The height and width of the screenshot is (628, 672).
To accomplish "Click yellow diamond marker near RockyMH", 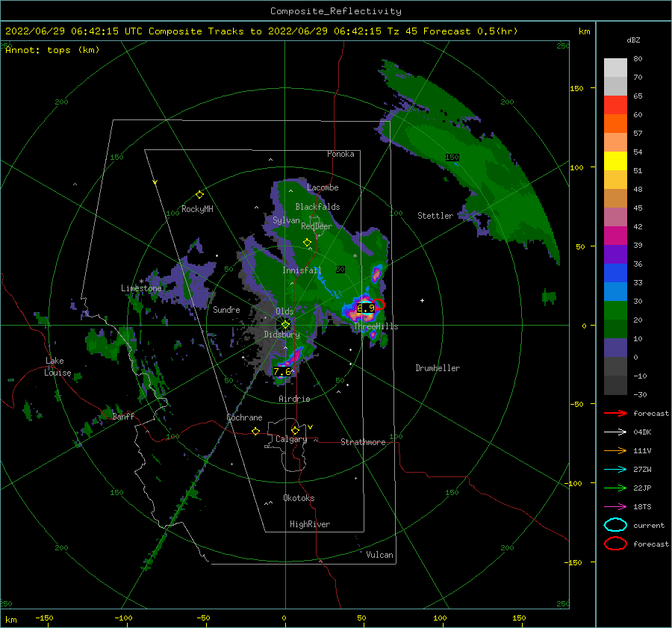I will [x=199, y=195].
